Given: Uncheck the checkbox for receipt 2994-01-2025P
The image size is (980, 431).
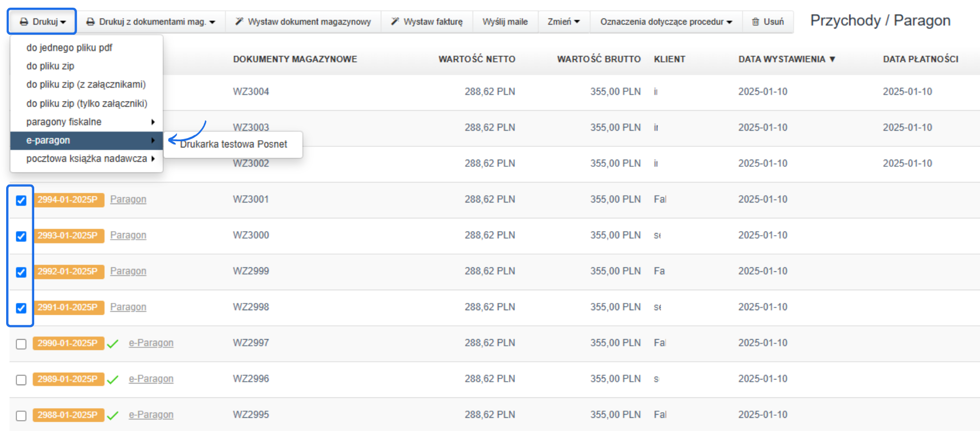Looking at the screenshot, I should tap(21, 200).
